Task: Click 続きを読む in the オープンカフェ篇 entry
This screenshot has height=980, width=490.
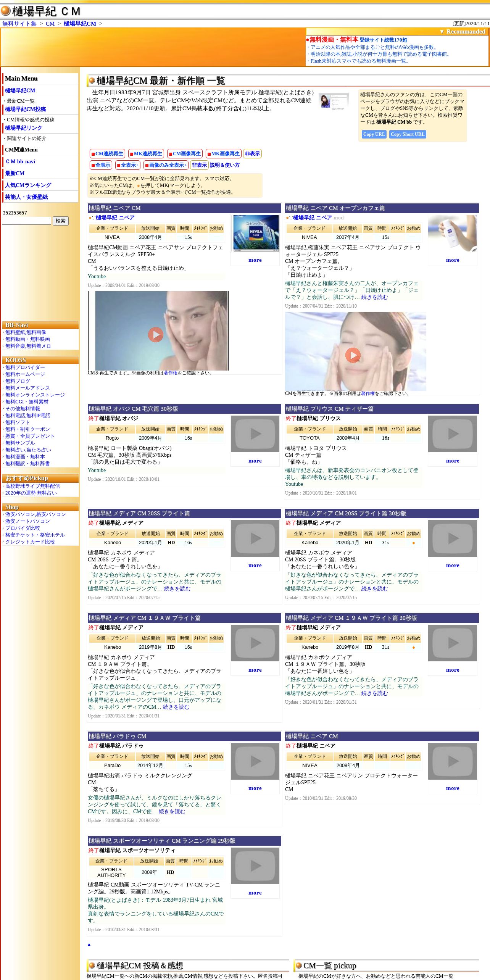Action: pyautogui.click(x=374, y=297)
